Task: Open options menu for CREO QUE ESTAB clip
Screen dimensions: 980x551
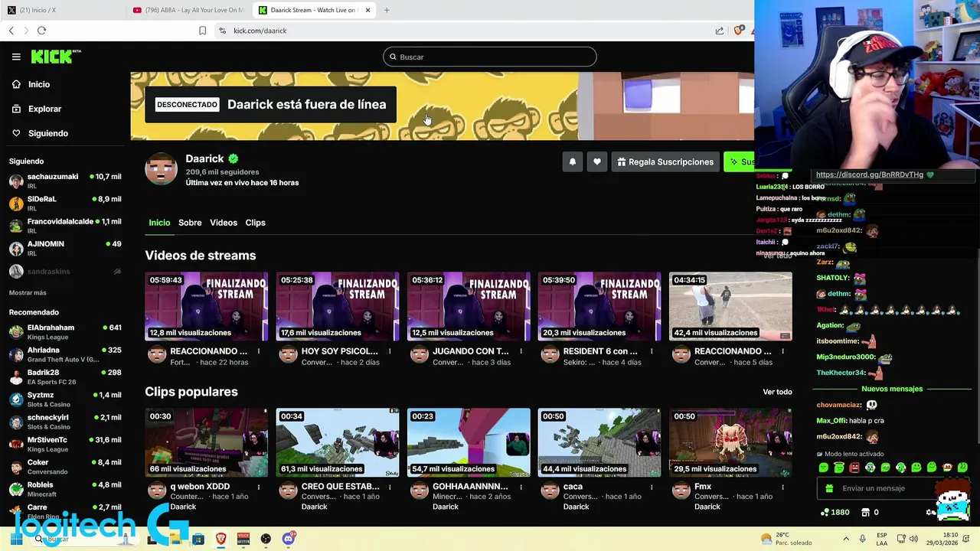Action: click(x=390, y=487)
